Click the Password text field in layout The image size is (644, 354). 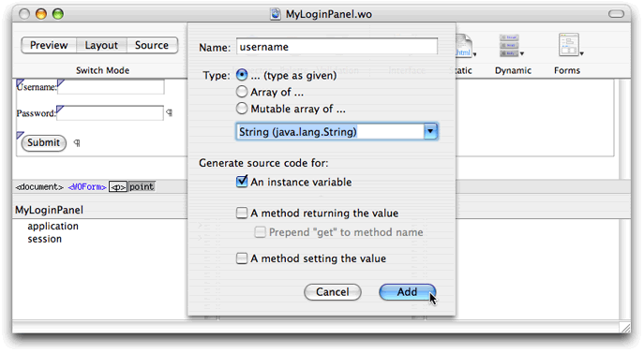[x=110, y=113]
